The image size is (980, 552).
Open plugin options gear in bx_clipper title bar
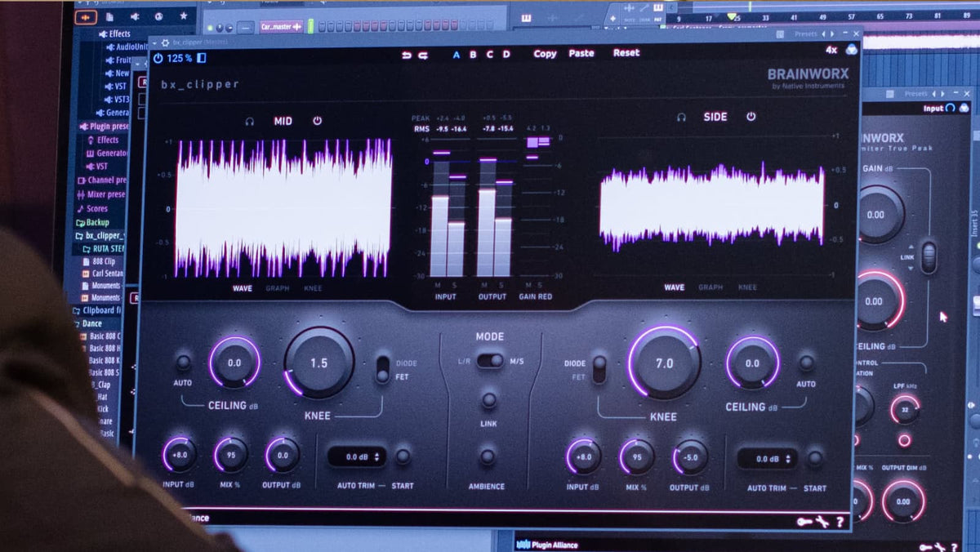click(x=166, y=42)
